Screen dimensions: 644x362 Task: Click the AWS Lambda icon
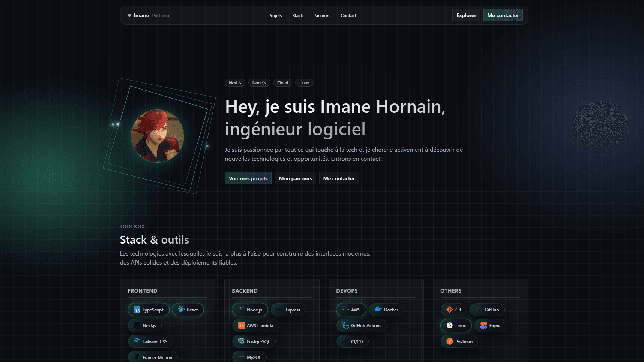tap(241, 326)
